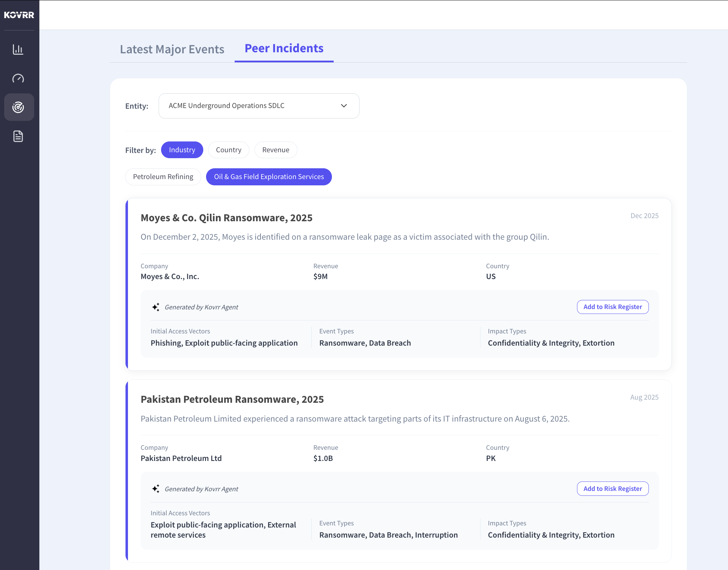Expand entity list with chevron arrow
The width and height of the screenshot is (728, 570).
tap(344, 106)
